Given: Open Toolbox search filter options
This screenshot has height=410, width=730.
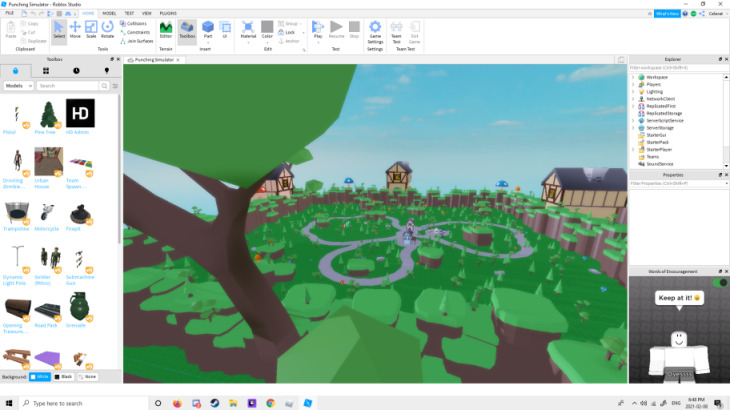Looking at the screenshot, I should [x=115, y=86].
